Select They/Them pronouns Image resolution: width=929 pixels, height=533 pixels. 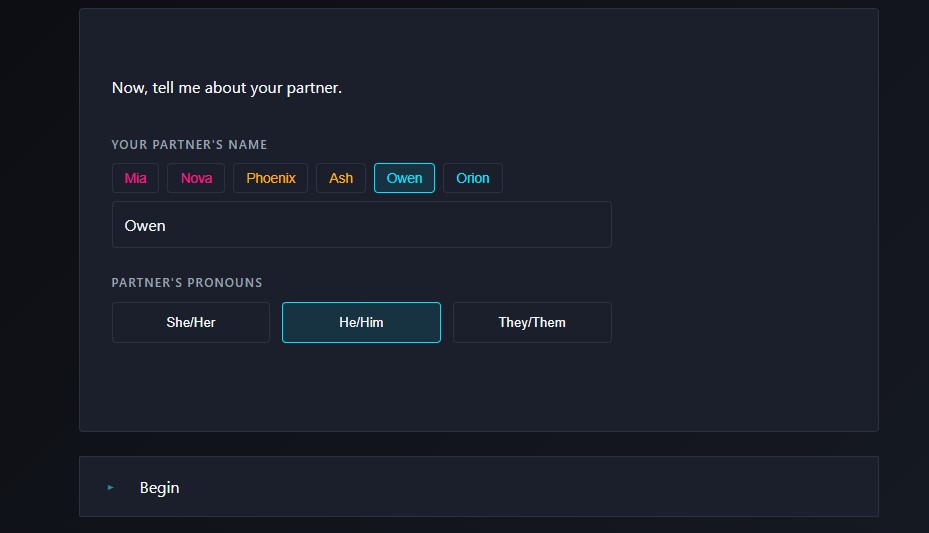532,323
